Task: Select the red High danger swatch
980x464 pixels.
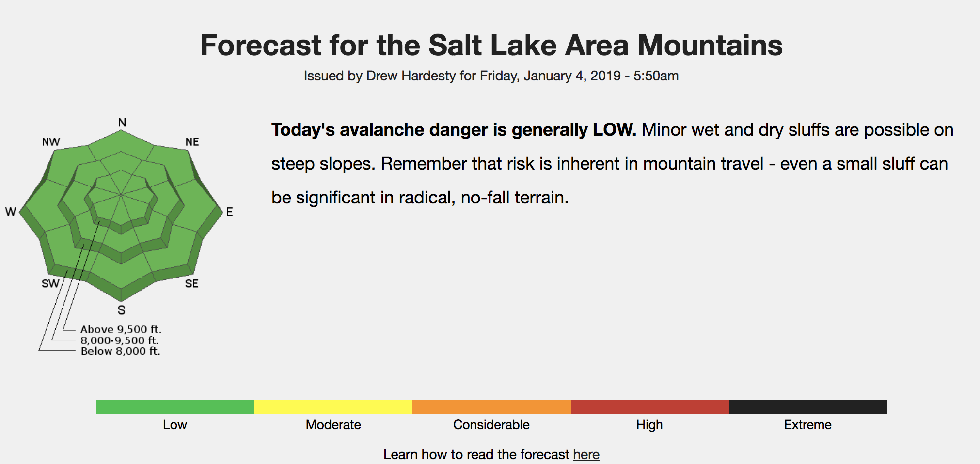Action: [x=650, y=407]
